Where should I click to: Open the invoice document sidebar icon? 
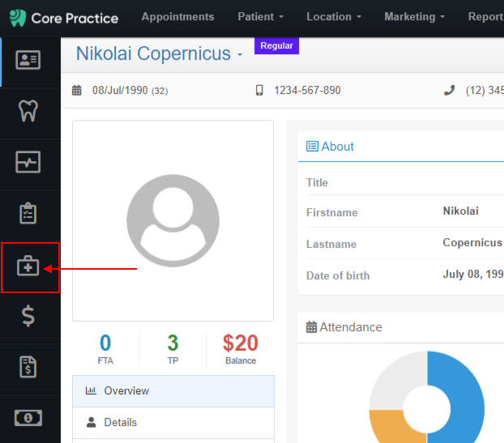(28, 367)
